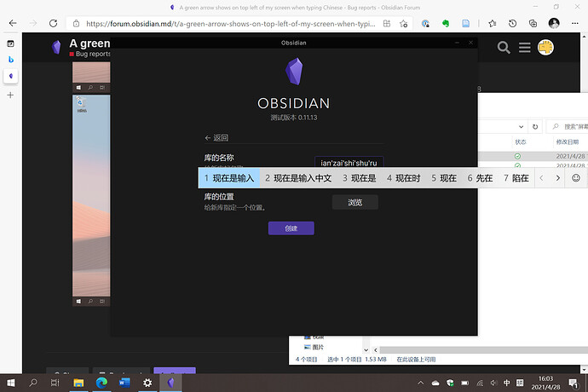Show next IME candidates page arrow
This screenshot has width=588, height=392.
[557, 178]
